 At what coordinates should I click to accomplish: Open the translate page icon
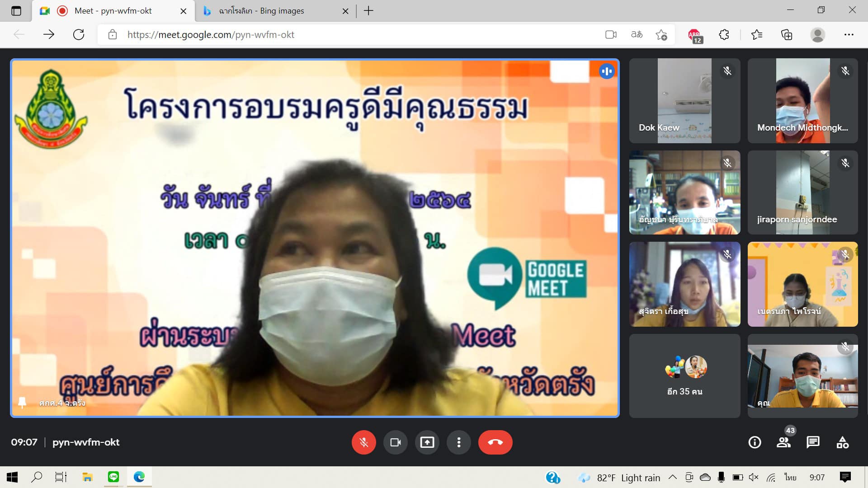pyautogui.click(x=637, y=34)
